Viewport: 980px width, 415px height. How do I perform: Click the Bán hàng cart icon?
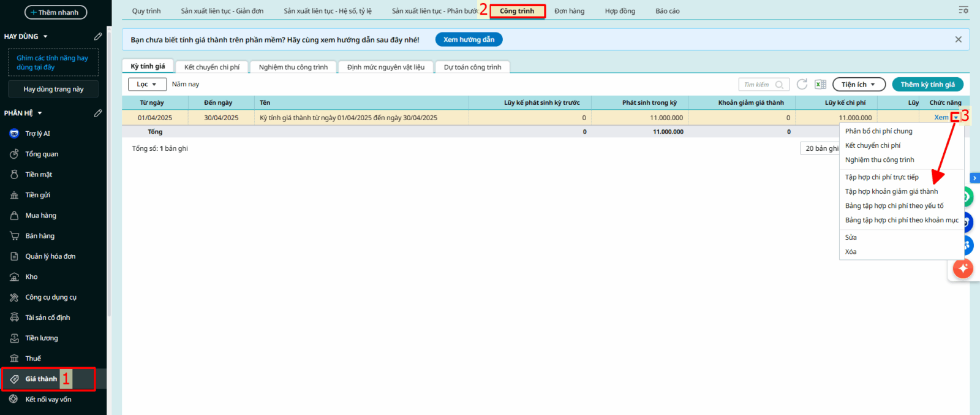14,236
